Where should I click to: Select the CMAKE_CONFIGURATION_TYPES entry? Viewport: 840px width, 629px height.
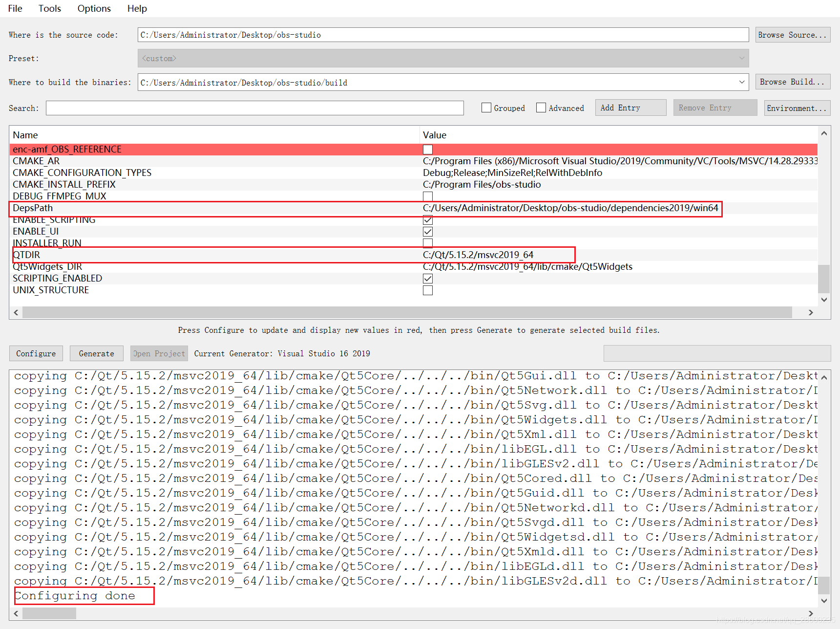point(82,173)
